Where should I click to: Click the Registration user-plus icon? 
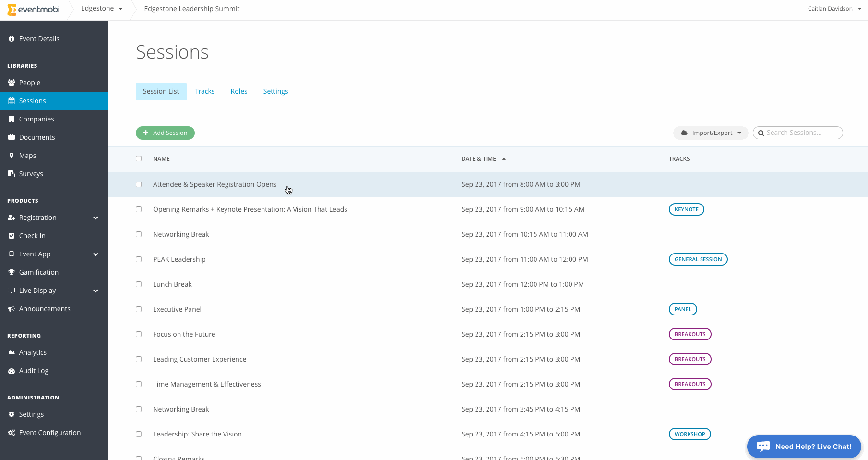pyautogui.click(x=12, y=218)
